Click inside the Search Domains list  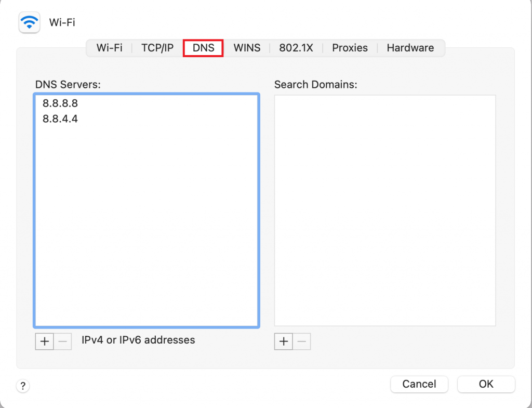pyautogui.click(x=384, y=208)
